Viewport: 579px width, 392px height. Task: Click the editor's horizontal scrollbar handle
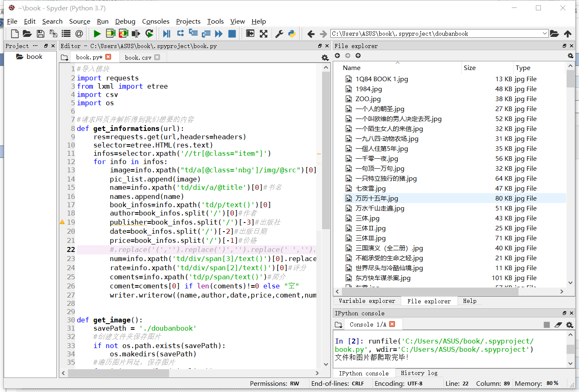click(118, 373)
